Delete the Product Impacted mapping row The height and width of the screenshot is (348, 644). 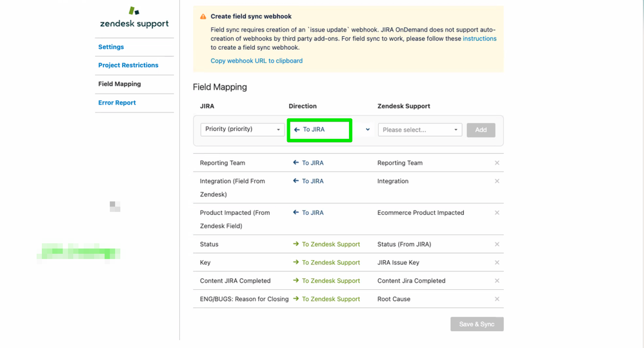point(497,213)
